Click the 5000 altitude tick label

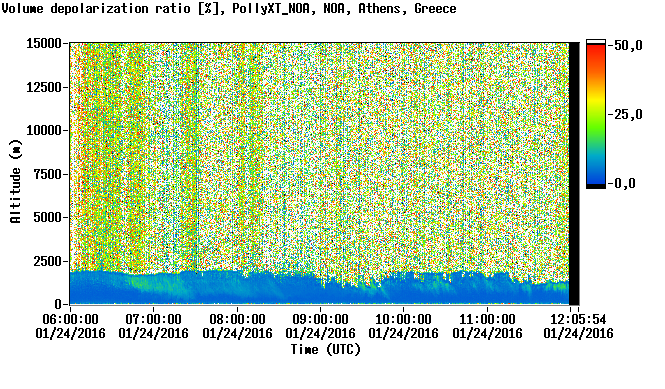47,218
